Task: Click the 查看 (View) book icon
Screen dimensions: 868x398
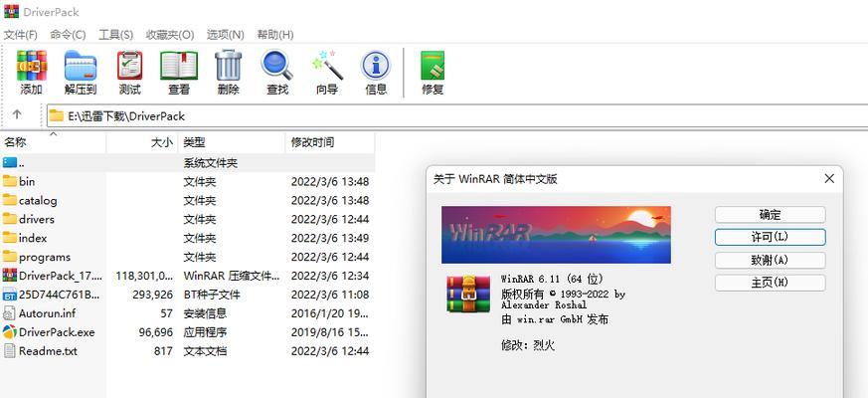Action: coord(179,66)
